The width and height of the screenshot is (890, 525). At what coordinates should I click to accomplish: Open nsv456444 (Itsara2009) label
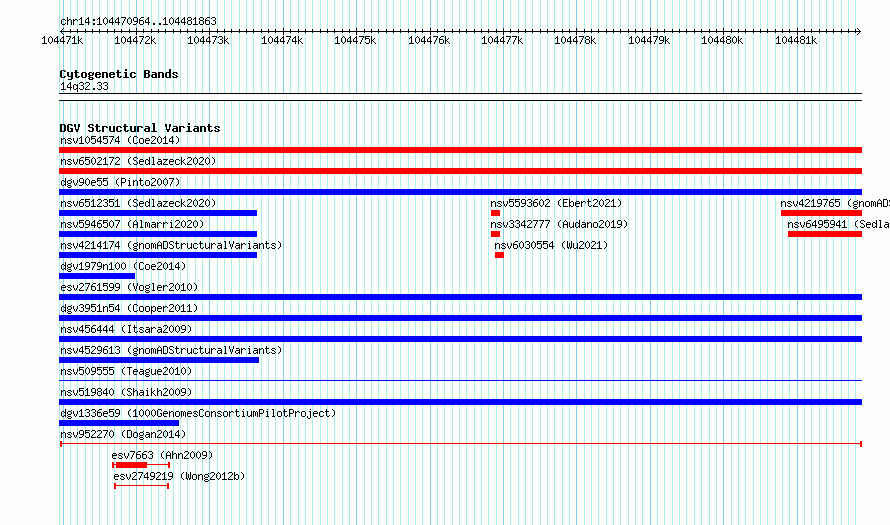pos(126,329)
